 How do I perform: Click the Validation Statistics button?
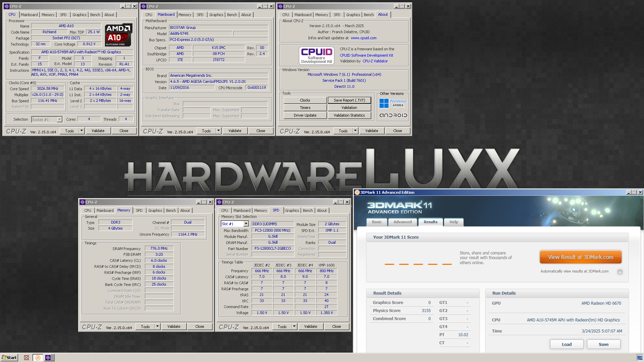pyautogui.click(x=349, y=115)
